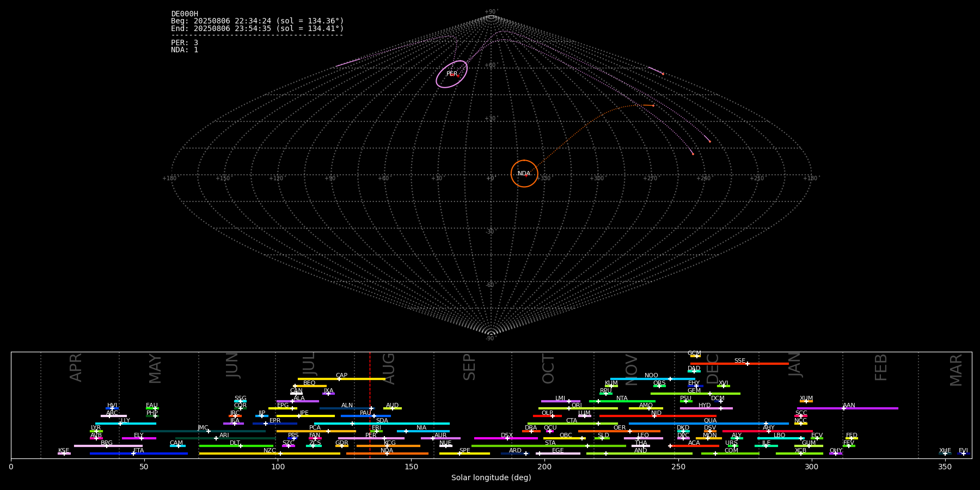Click the OCT month label
This screenshot has height=490, width=980.
click(x=549, y=369)
